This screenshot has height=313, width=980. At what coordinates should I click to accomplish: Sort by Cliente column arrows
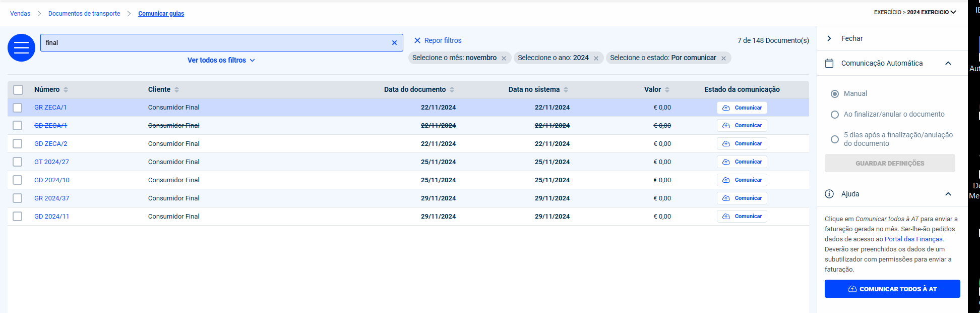tap(176, 90)
